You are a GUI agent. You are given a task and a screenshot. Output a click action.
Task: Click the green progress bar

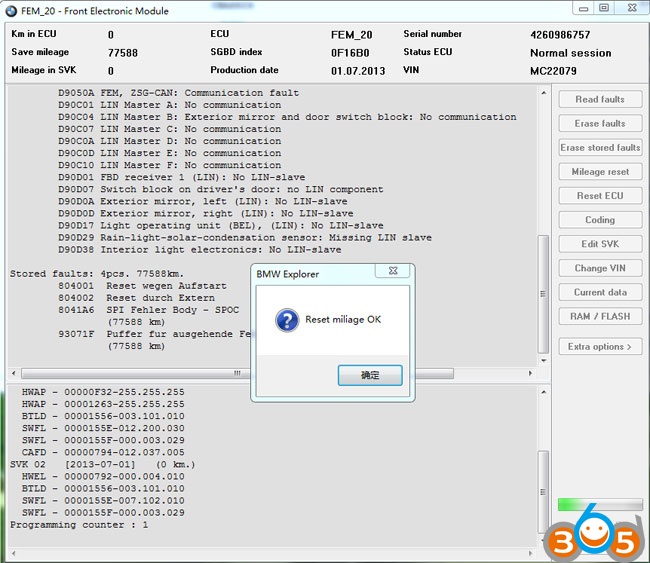coord(600,505)
